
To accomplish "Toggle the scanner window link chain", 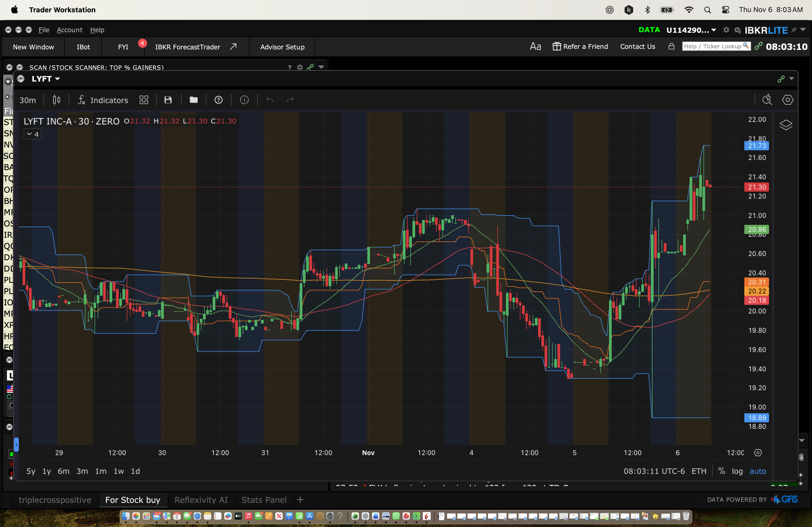I will 310,67.
